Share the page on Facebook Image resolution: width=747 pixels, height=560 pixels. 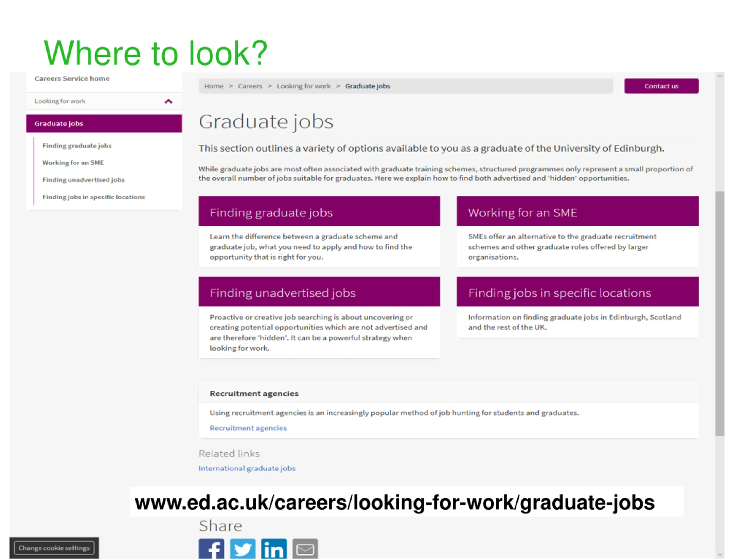[211, 549]
